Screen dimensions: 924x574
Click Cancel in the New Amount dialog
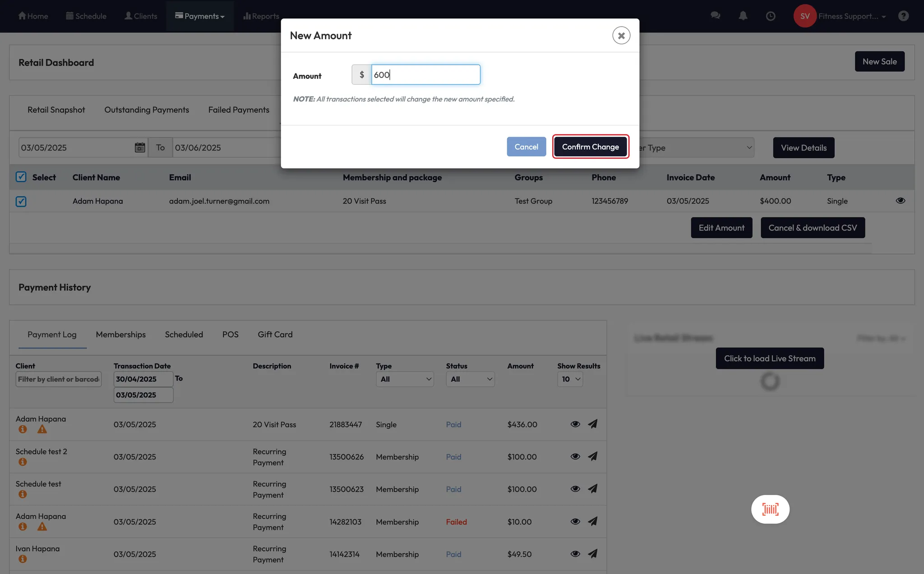(526, 147)
